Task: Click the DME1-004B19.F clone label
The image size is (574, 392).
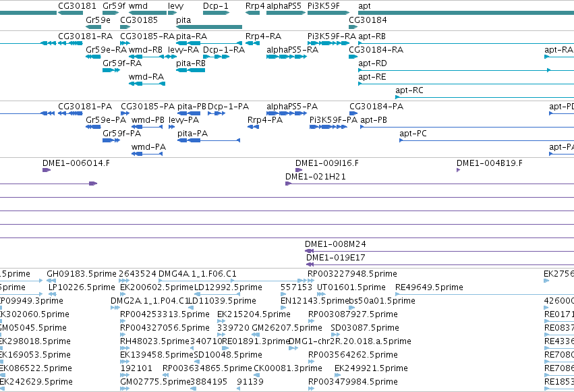Action: (x=490, y=163)
